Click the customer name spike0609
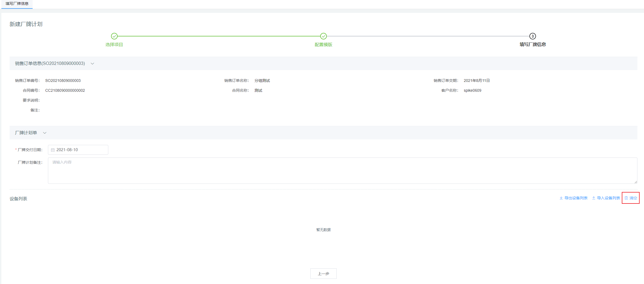This screenshot has width=644, height=284. pos(472,90)
